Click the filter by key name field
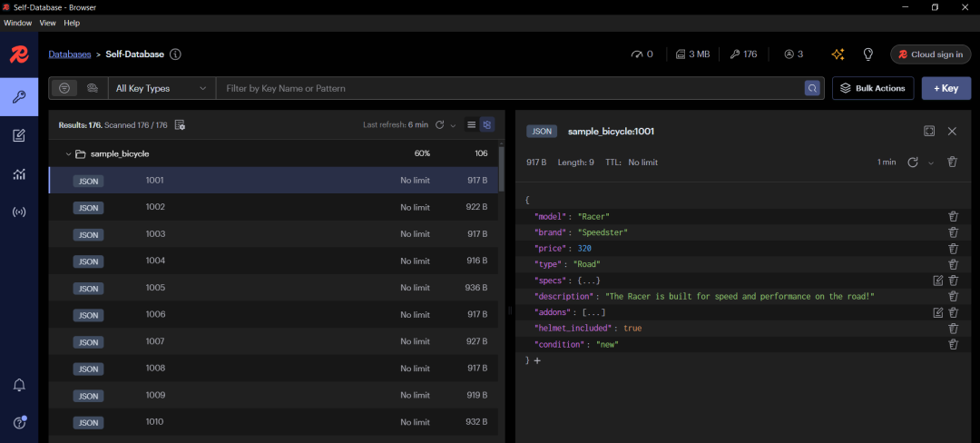This screenshot has height=443, width=980. (x=508, y=88)
